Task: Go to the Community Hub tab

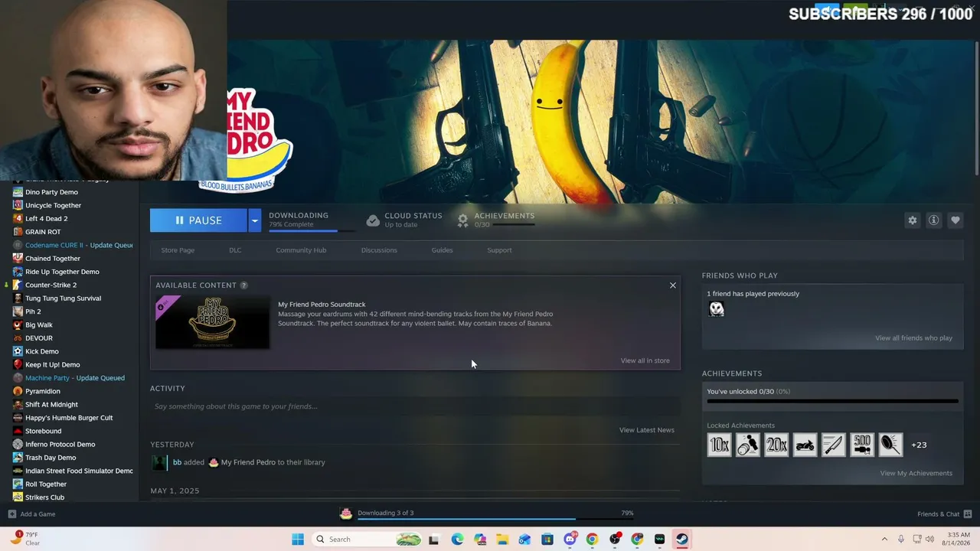Action: [x=301, y=250]
